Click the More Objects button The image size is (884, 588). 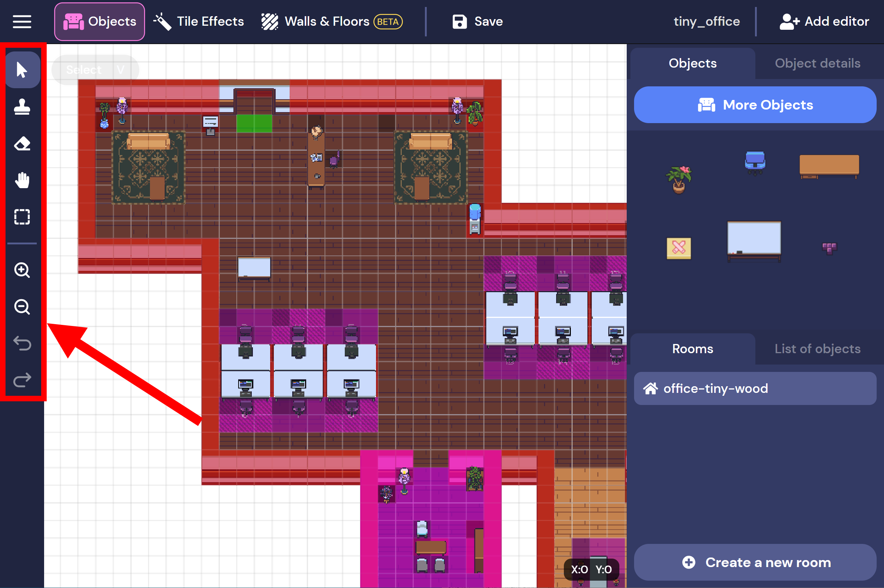tap(755, 105)
